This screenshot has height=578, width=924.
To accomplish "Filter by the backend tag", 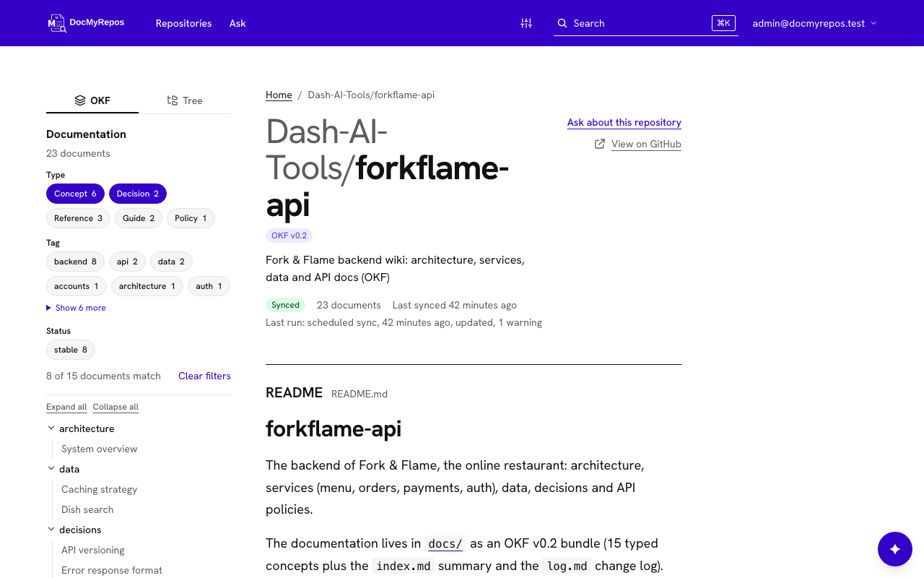I will (75, 262).
